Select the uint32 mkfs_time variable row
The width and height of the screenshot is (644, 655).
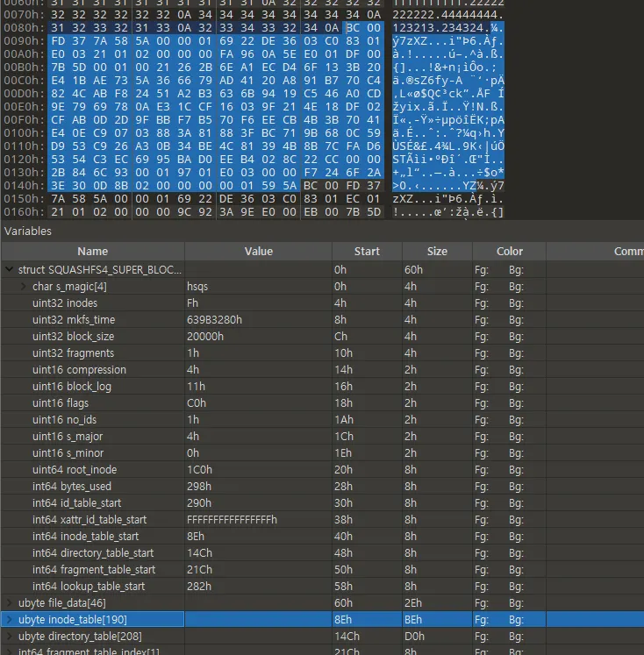click(74, 320)
